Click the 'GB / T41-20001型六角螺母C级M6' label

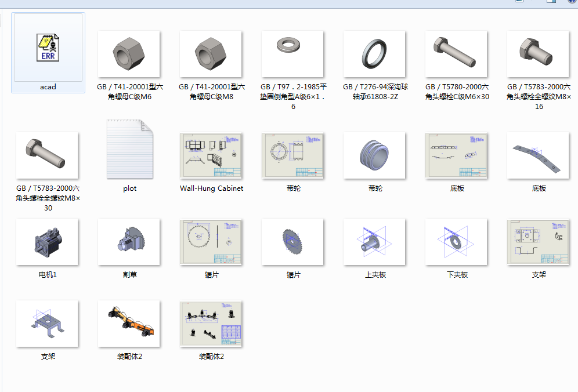[x=130, y=92]
